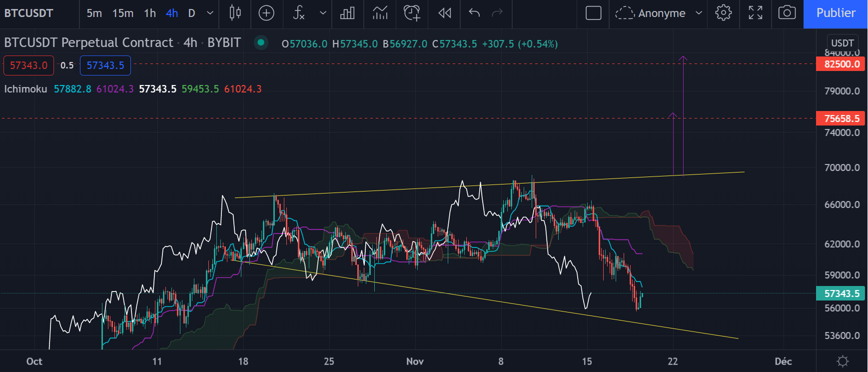Undo the last chart action
Image resolution: width=868 pixels, height=372 pixels.
tap(474, 13)
